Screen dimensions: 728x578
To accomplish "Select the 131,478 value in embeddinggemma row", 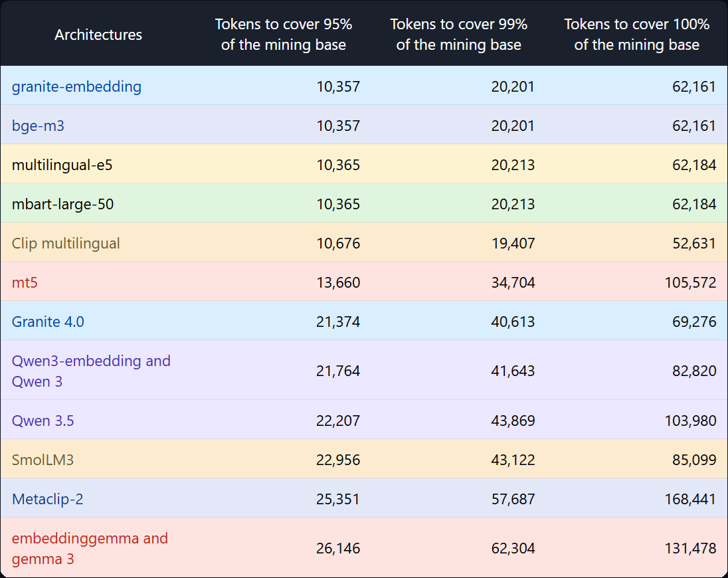I will click(690, 548).
